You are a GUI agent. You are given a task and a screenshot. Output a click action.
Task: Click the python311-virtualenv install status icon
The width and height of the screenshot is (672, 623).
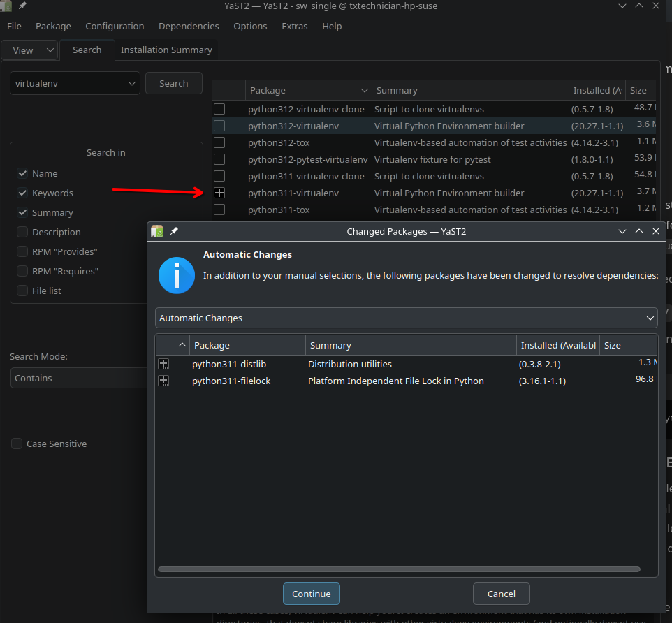(x=219, y=193)
